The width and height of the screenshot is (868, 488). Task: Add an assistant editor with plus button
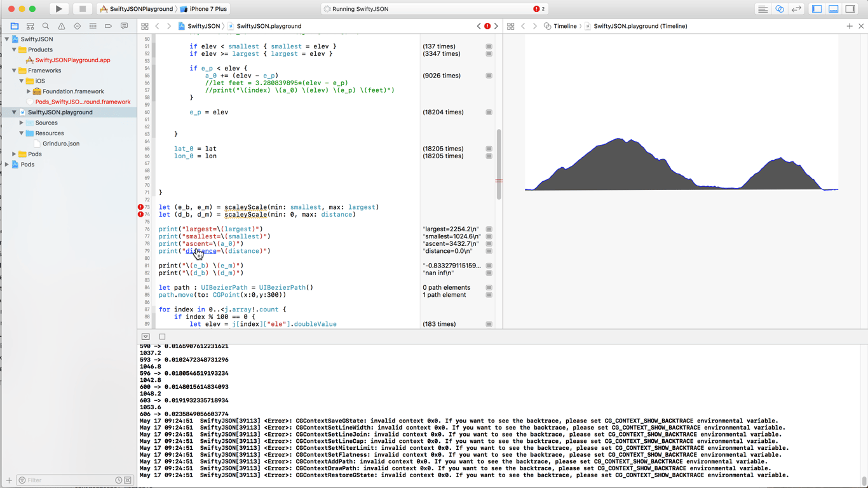point(850,26)
